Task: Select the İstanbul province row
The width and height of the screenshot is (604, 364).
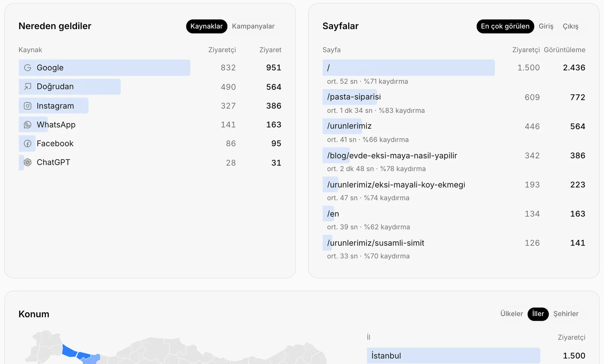Action: coord(476,356)
